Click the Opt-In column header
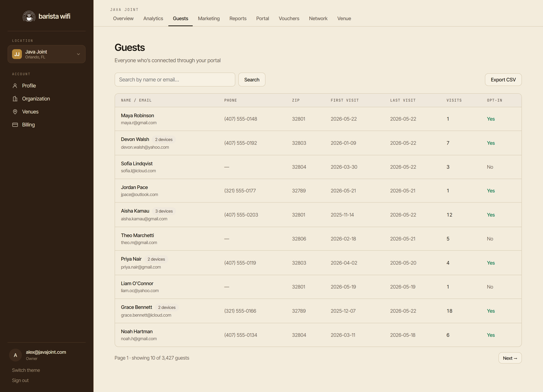543x392 pixels. [494, 100]
